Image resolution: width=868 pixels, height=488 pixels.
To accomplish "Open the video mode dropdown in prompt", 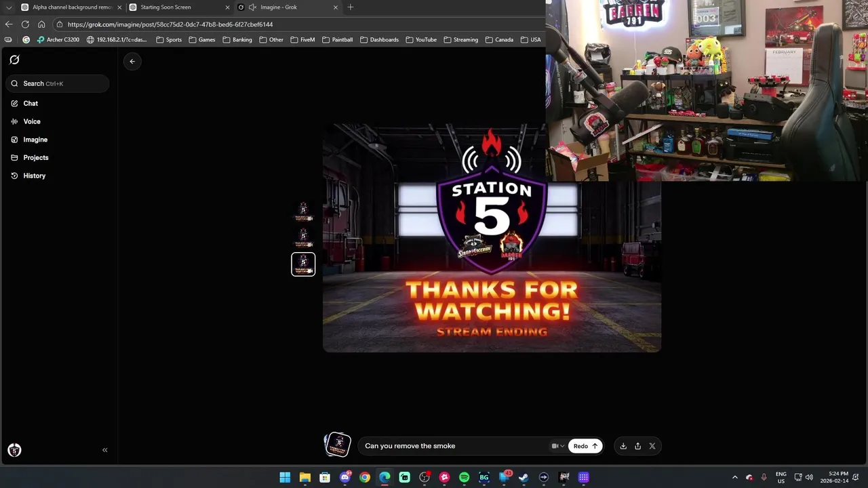I will point(557,446).
